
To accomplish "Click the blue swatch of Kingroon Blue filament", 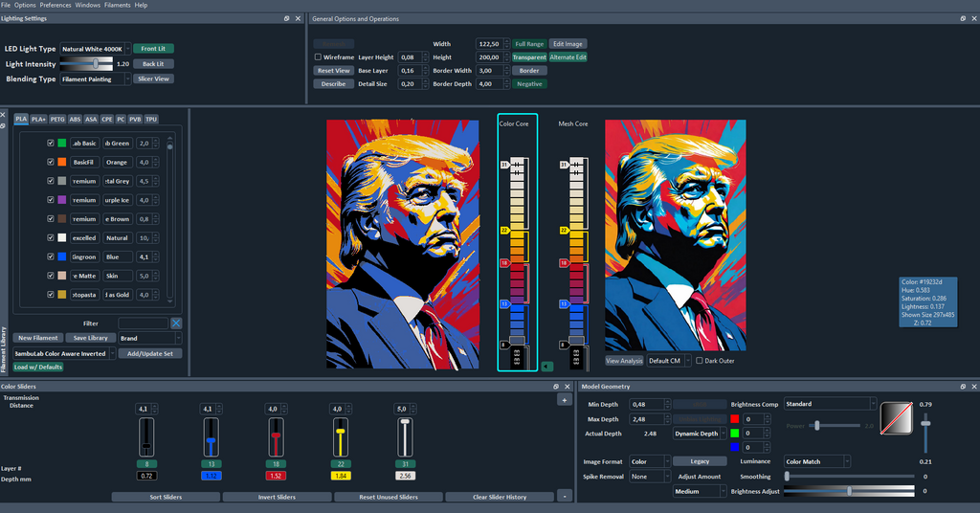I will click(x=62, y=256).
